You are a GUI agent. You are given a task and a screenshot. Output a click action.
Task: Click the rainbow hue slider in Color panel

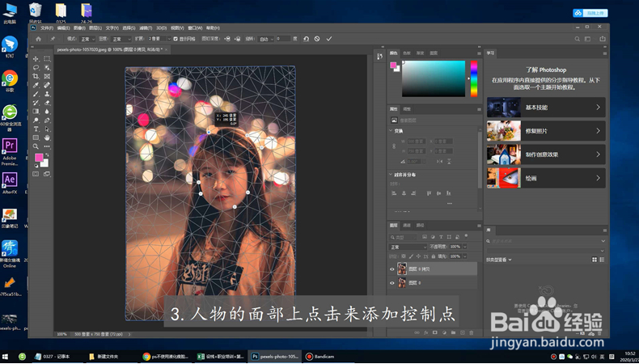474,78
